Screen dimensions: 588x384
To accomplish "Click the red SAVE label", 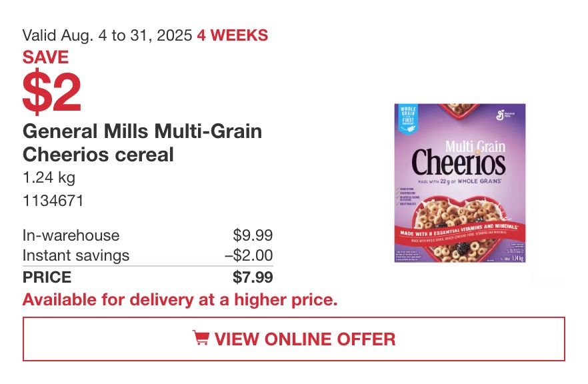I will tap(45, 57).
